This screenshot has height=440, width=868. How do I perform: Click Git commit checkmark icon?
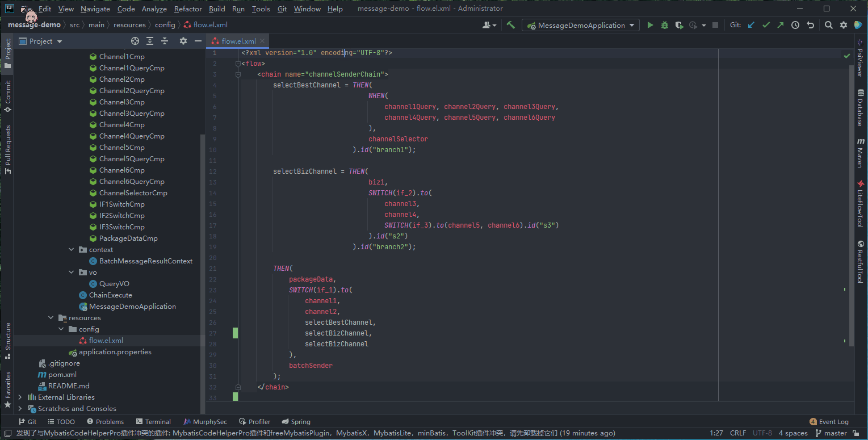766,25
